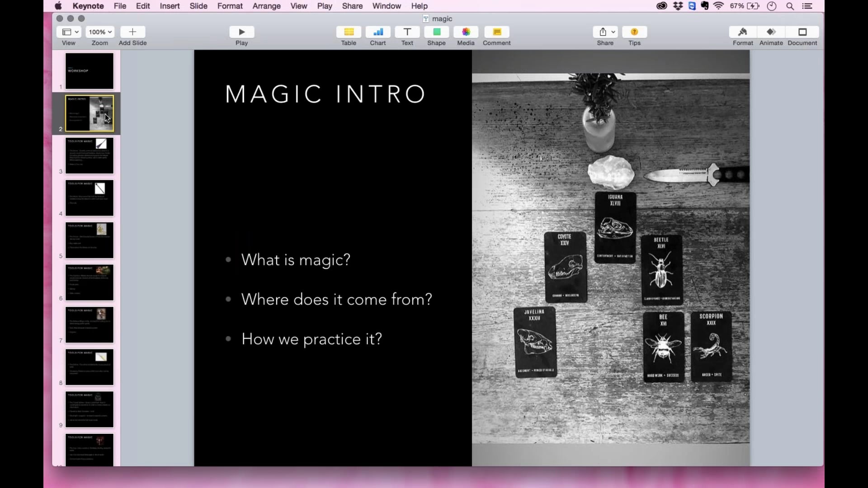Open the Arrange menu

[266, 6]
